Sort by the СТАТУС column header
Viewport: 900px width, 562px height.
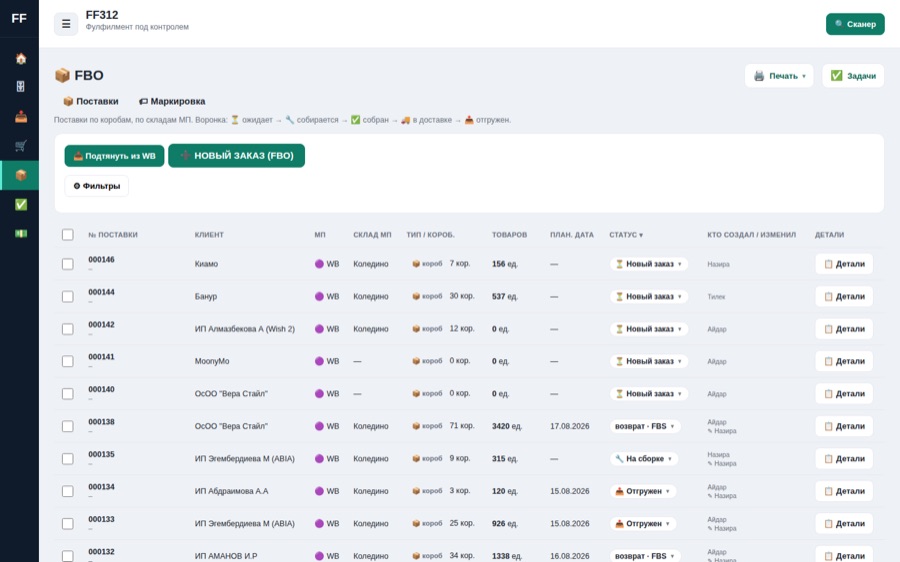click(626, 235)
